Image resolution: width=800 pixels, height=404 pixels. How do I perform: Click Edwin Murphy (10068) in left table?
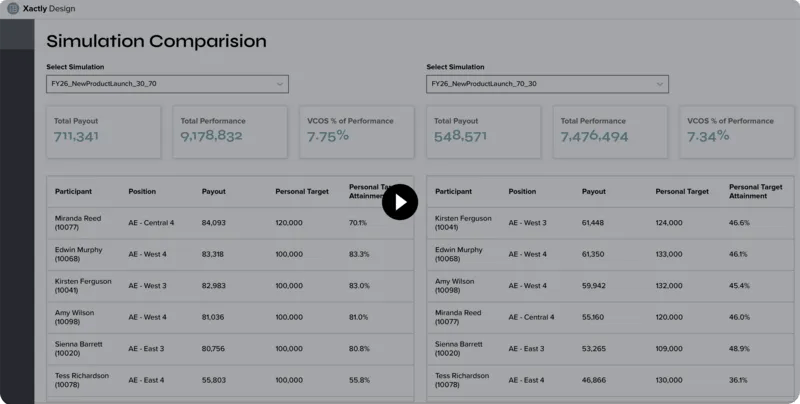[79, 254]
